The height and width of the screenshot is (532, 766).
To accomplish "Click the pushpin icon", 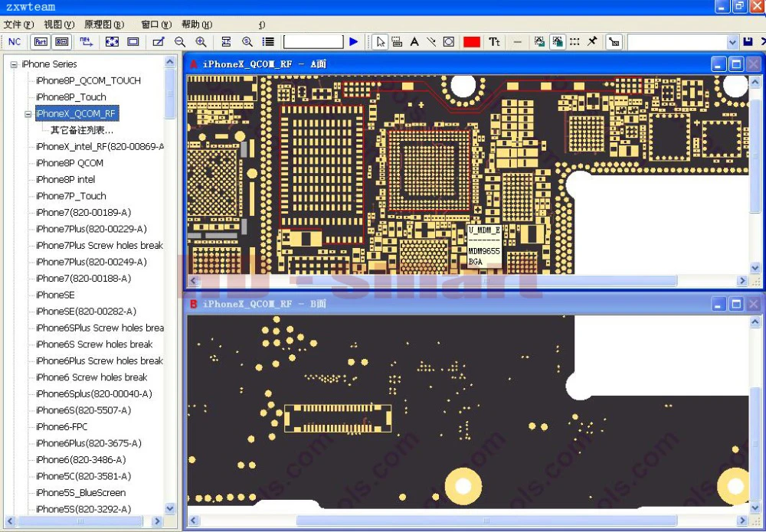I will 592,42.
